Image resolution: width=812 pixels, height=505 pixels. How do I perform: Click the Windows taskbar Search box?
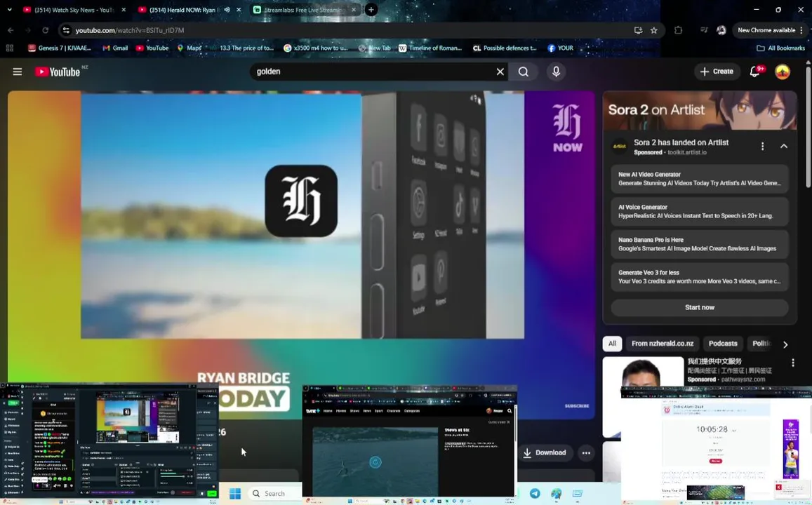274,494
